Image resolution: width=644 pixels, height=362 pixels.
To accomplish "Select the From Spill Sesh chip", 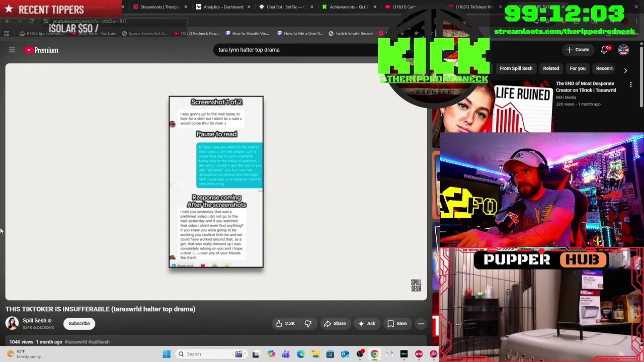I will 516,68.
